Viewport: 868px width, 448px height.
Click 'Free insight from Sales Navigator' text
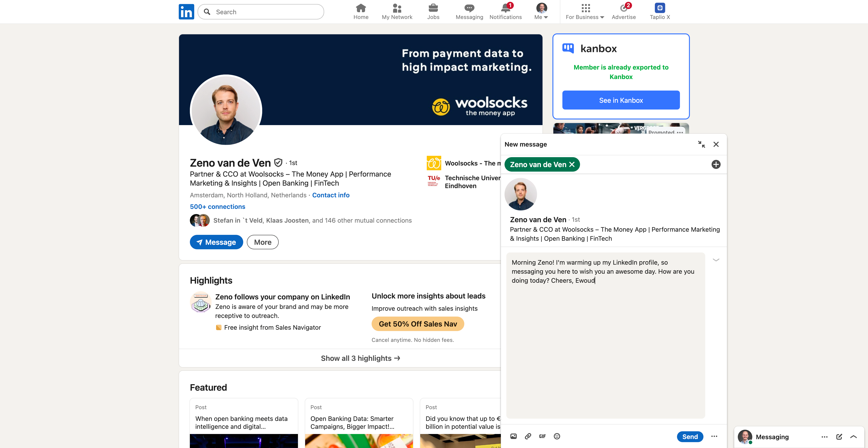[x=272, y=327]
